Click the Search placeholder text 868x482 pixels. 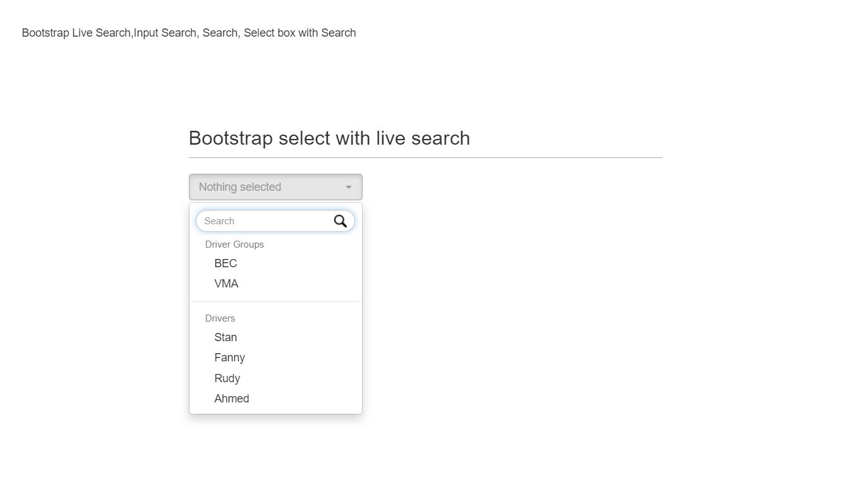[220, 221]
